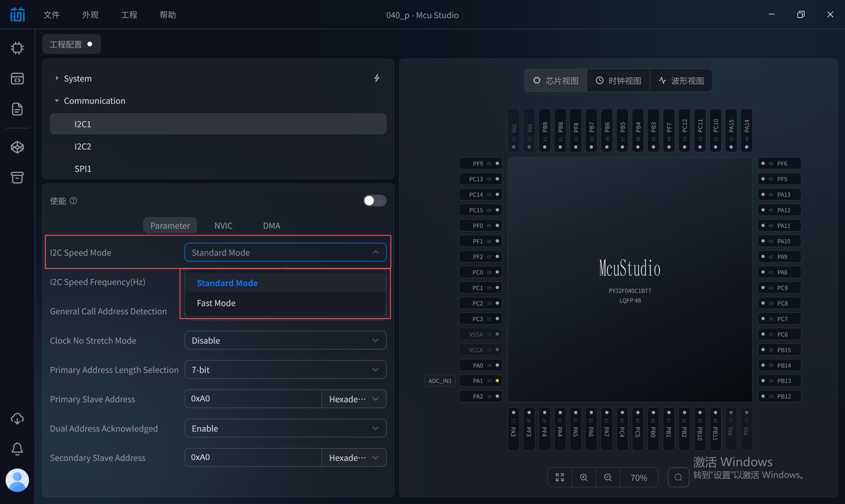Image resolution: width=845 pixels, height=504 pixels.
Task: Click the cloud download icon
Action: (x=17, y=418)
